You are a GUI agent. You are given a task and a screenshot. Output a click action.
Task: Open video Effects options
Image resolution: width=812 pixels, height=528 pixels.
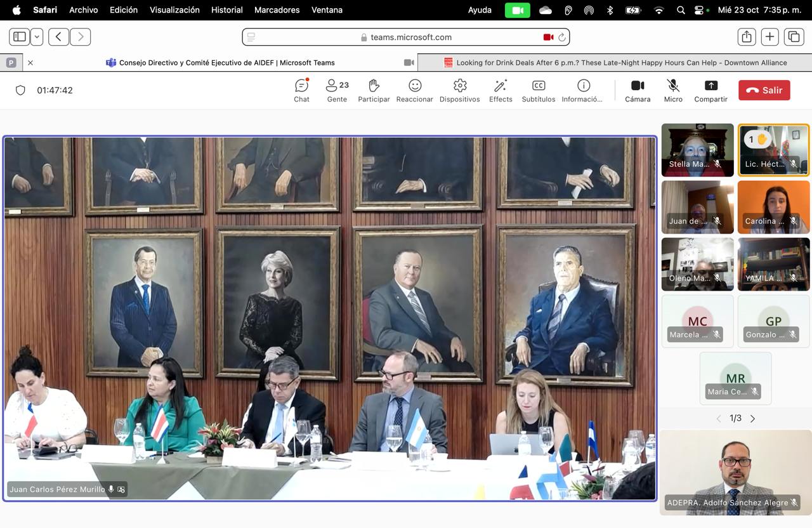pos(501,90)
